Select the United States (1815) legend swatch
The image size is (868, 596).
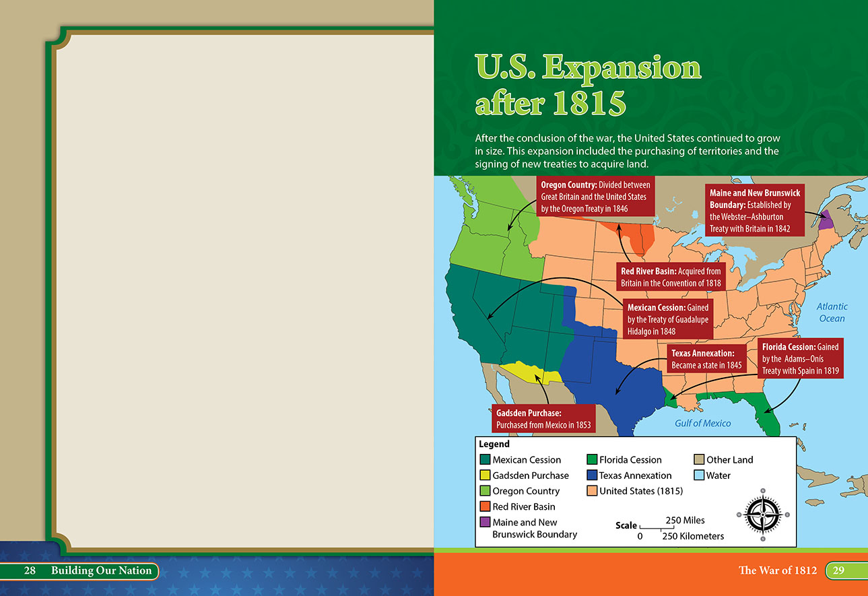click(592, 491)
